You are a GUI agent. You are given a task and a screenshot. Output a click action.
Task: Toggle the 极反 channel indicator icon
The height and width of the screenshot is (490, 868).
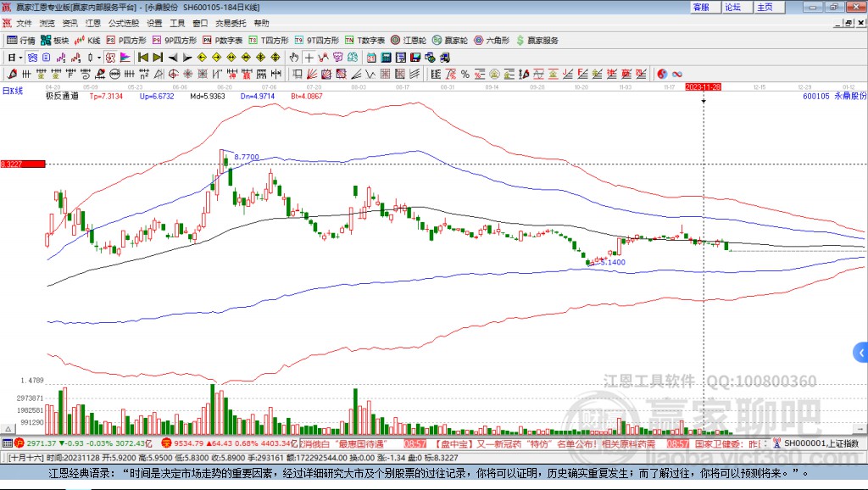[x=111, y=58]
